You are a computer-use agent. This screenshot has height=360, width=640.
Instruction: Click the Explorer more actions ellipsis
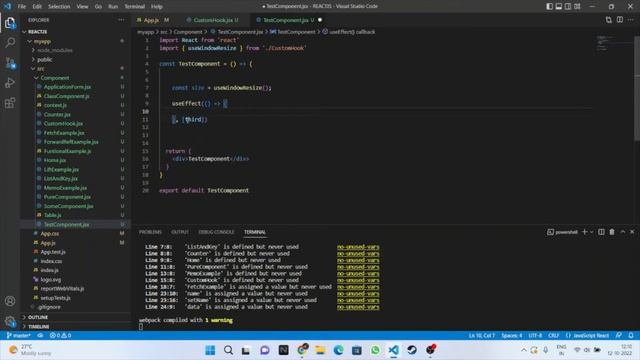pos(121,20)
